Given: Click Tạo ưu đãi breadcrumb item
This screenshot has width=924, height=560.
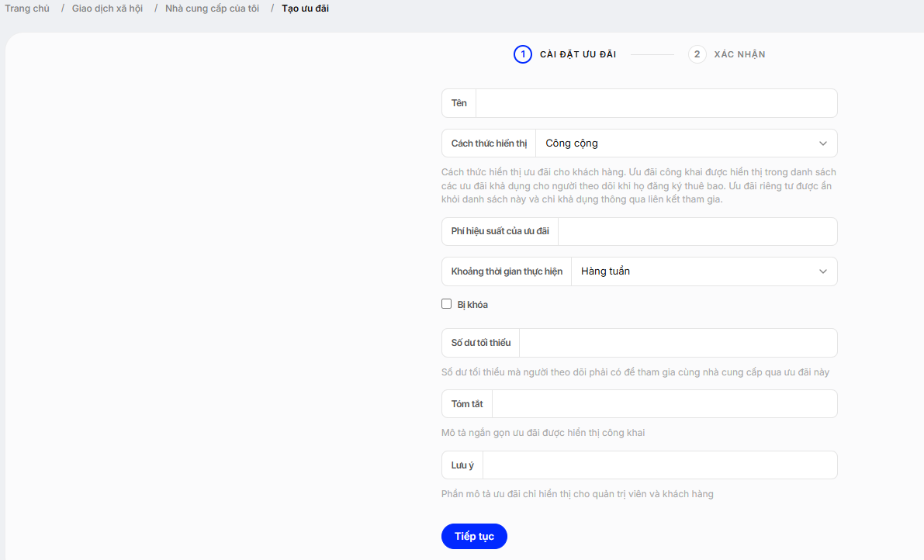Looking at the screenshot, I should click(305, 9).
